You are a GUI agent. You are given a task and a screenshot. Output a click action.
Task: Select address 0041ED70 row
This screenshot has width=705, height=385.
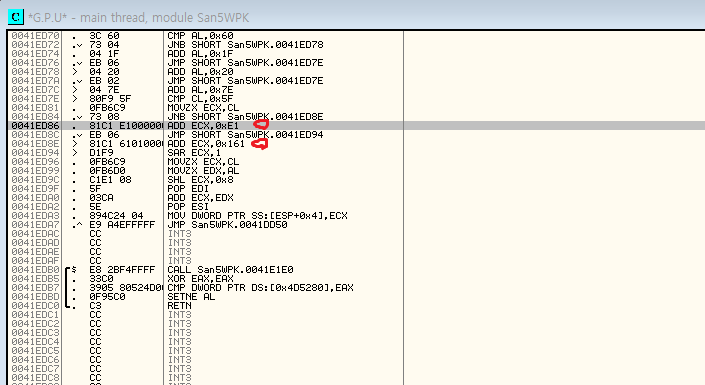coord(36,36)
